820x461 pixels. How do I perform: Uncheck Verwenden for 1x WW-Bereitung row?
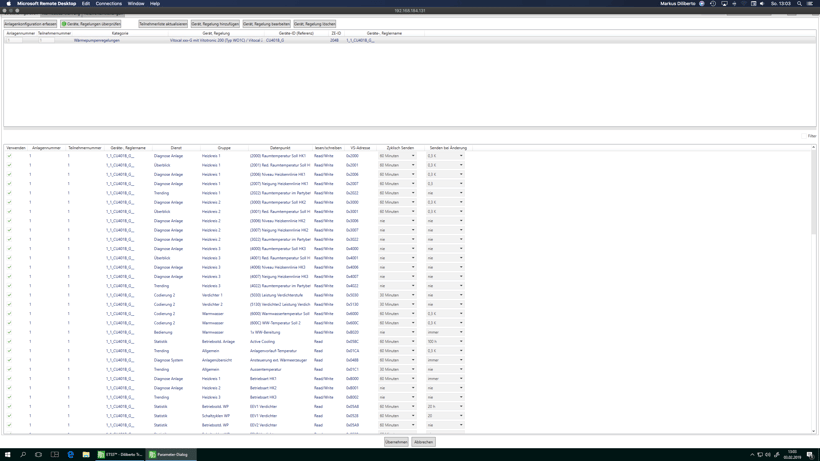(9, 332)
